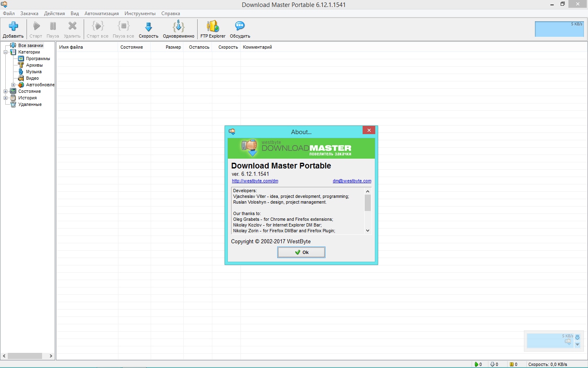
Task: Click the Пауза все toolbar icon
Action: tap(123, 26)
